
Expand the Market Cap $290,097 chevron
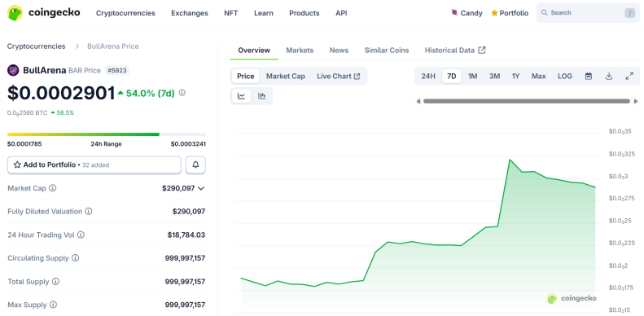[201, 188]
